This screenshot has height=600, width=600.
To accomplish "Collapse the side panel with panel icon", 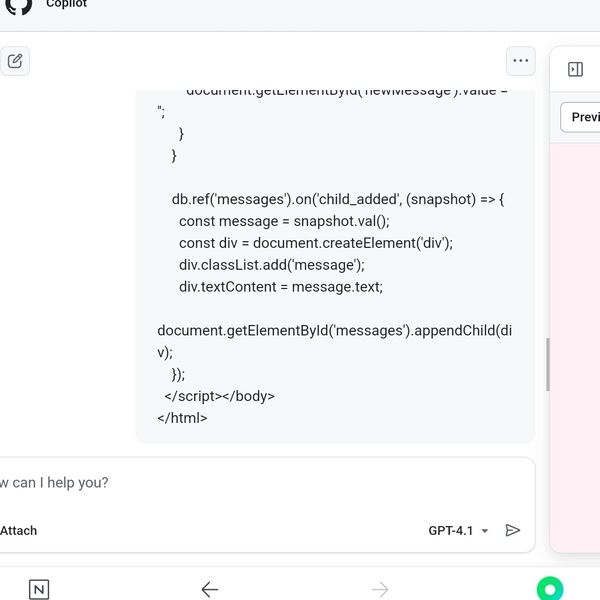I will pos(575,69).
